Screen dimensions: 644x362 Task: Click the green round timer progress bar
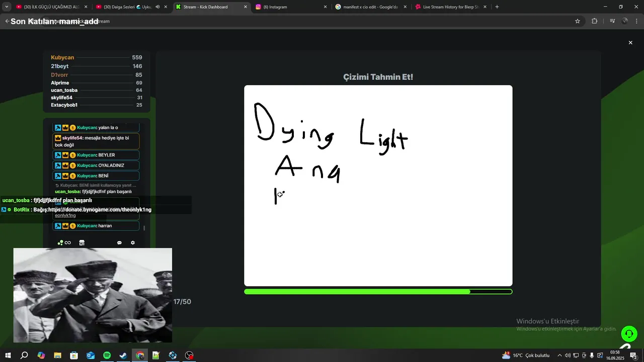(x=378, y=292)
